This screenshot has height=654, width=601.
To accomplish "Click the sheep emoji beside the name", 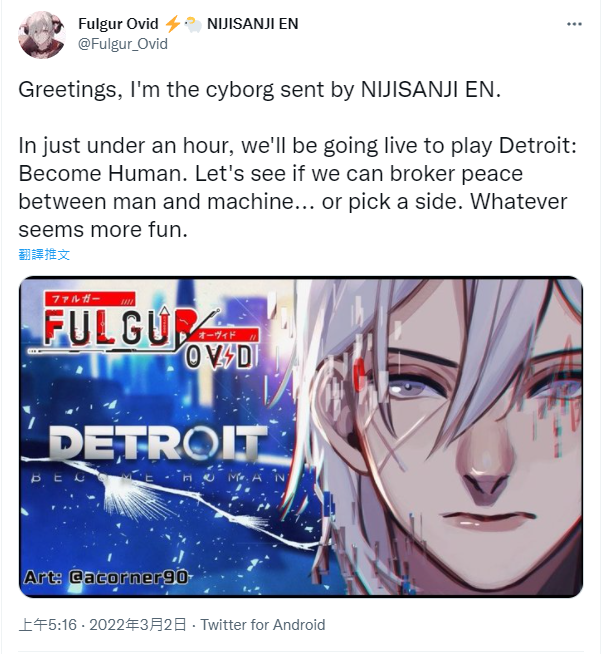I will coord(193,25).
